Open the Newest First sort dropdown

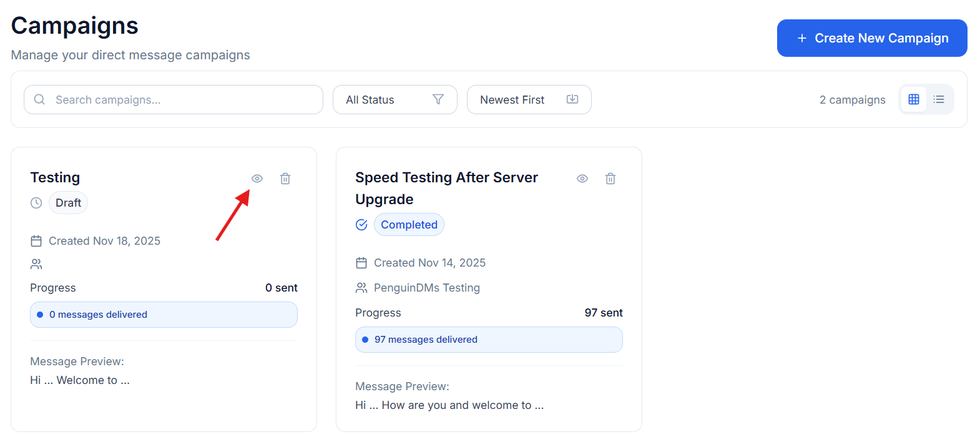click(x=529, y=100)
